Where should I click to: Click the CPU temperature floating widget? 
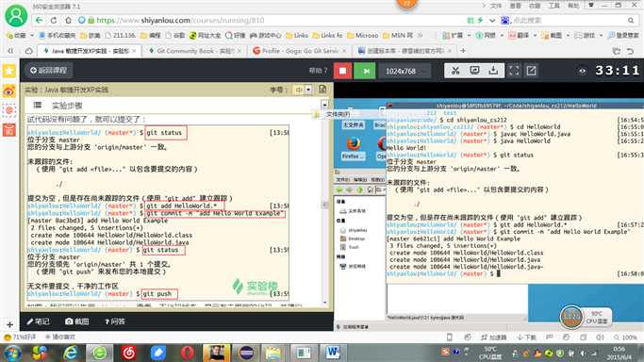[x=586, y=317]
